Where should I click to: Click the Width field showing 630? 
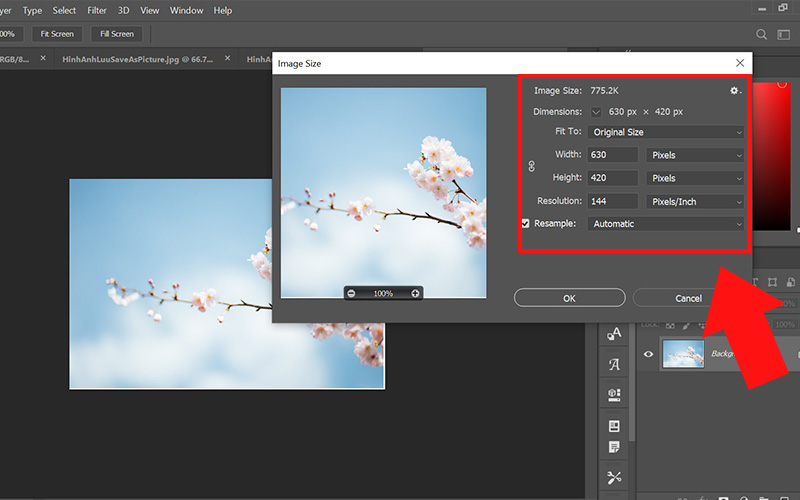click(x=612, y=155)
